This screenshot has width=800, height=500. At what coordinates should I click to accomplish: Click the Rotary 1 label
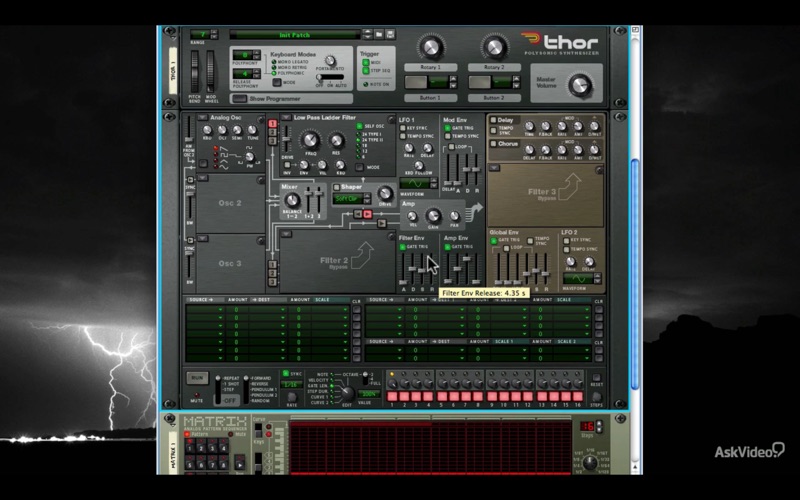[431, 67]
